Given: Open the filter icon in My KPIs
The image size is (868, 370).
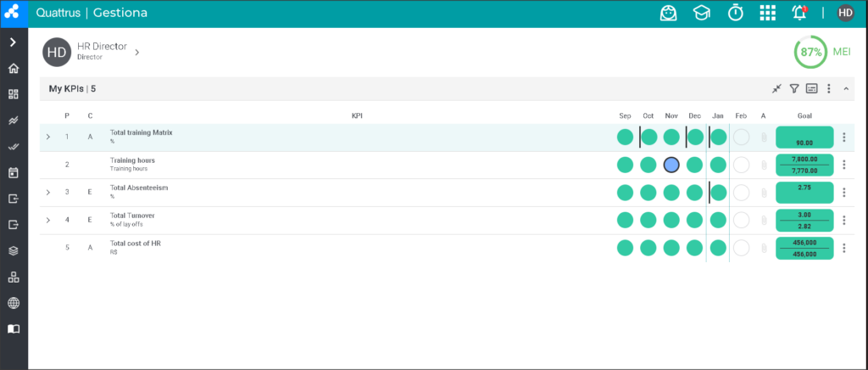Looking at the screenshot, I should [793, 88].
